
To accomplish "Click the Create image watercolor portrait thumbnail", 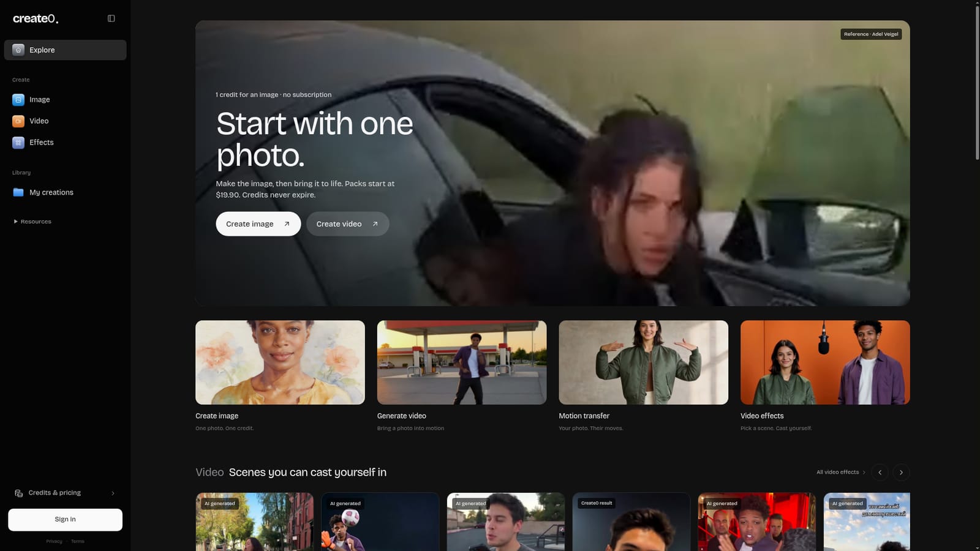I will (280, 362).
